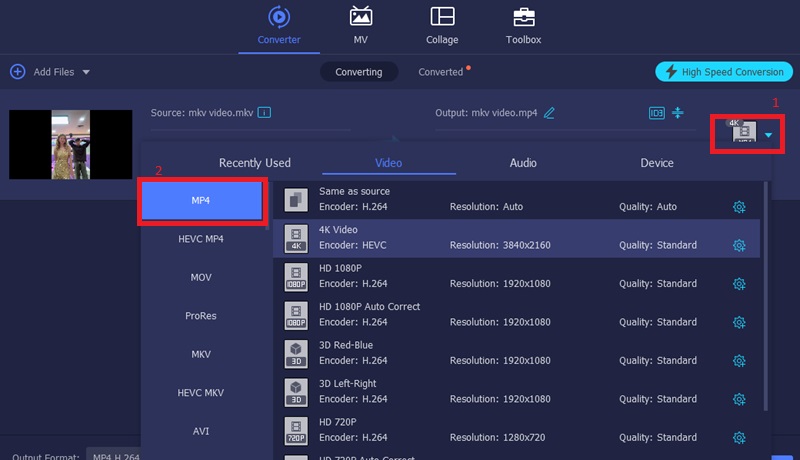Choose the HD 720P preset
The image size is (800, 460).
click(516, 430)
